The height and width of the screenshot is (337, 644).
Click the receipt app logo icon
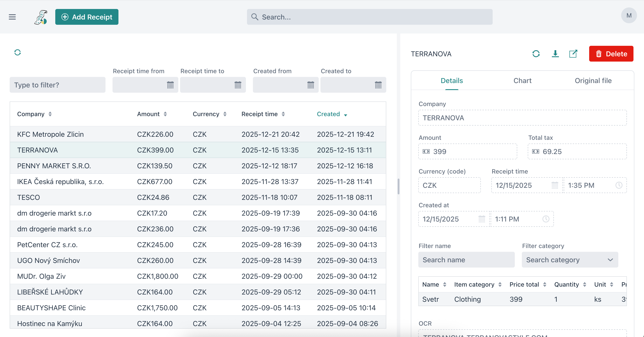click(41, 17)
